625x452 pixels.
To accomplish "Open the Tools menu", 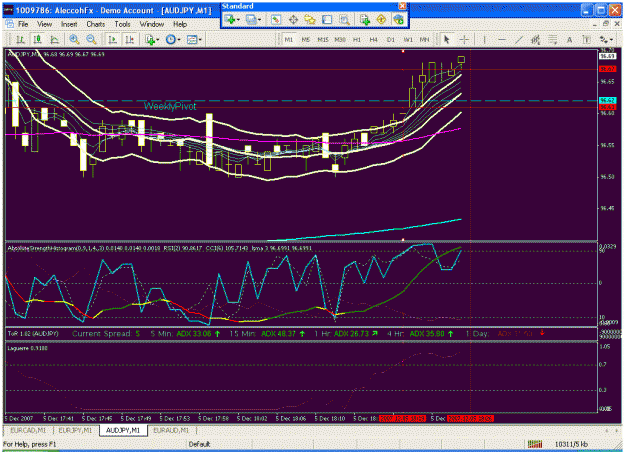I will 122,24.
